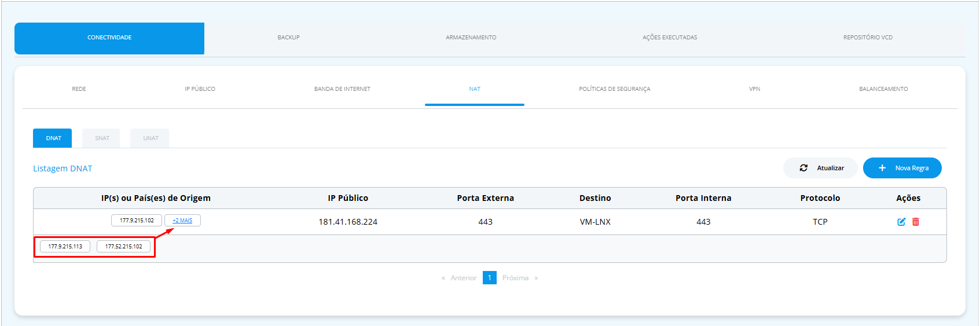Click the IP tag 177.52.215.102
980x326 pixels.
[123, 247]
